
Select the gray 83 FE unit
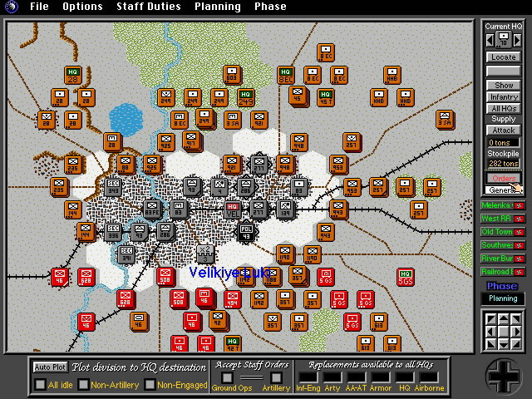(152, 209)
